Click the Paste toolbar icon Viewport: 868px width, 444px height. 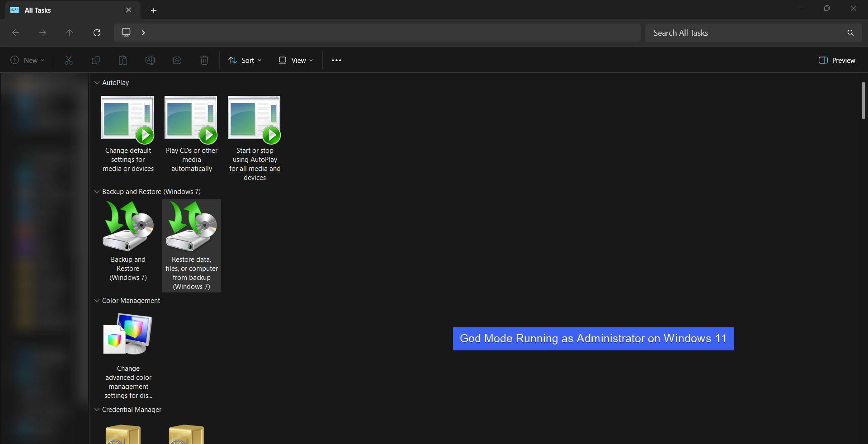tap(123, 60)
